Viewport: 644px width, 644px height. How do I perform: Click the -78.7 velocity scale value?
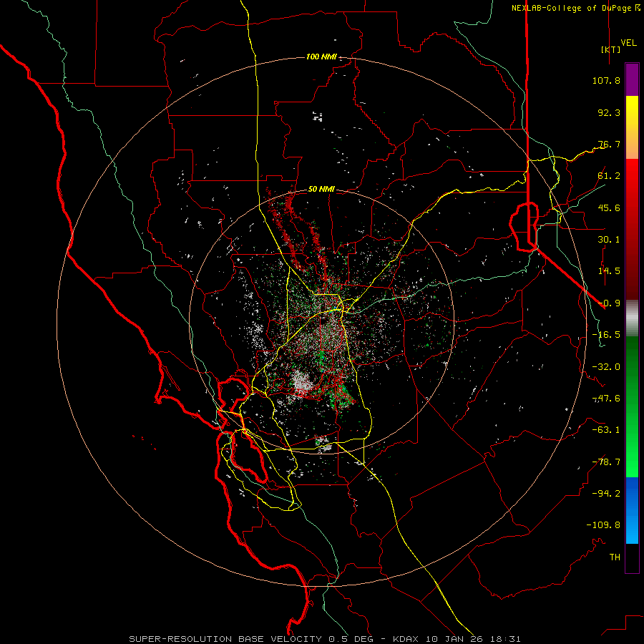click(x=606, y=462)
